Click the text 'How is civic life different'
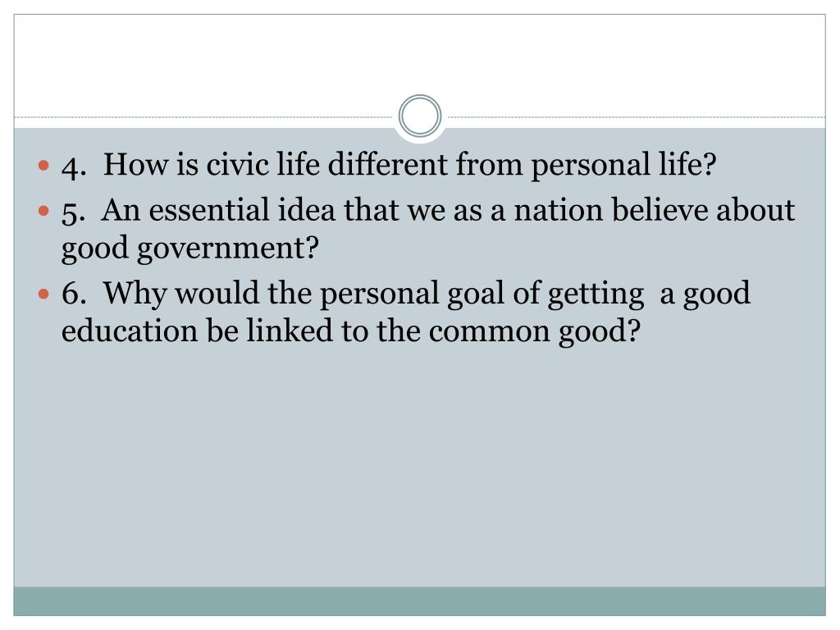Image resolution: width=840 pixels, height=630 pixels. click(276, 164)
